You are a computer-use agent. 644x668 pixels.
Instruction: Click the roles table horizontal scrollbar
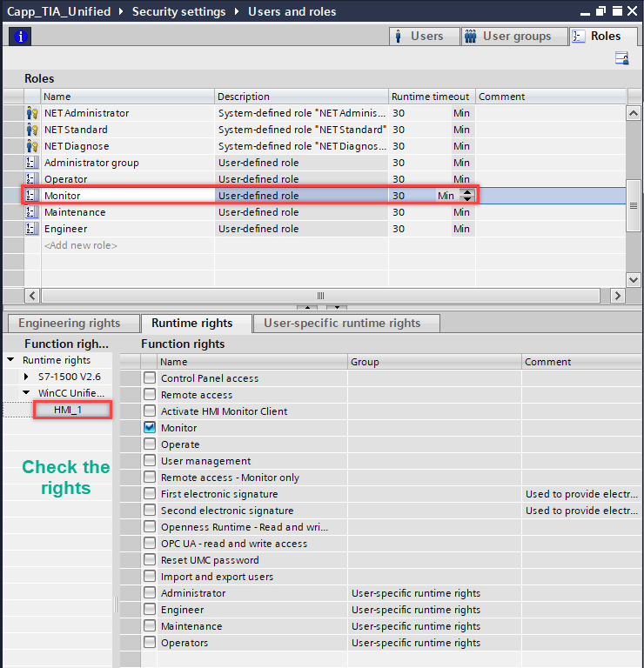pyautogui.click(x=320, y=296)
